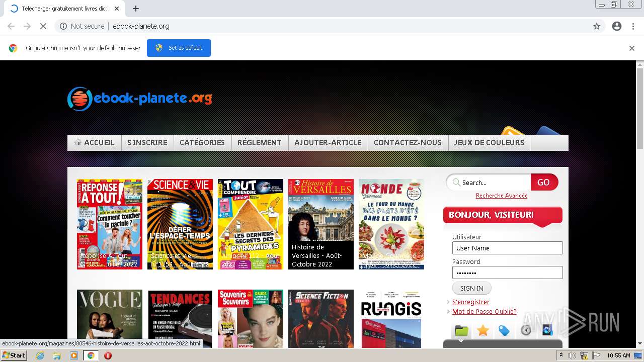Click scrollbar down arrow
Screen dimensions: 644x362
tap(640, 344)
